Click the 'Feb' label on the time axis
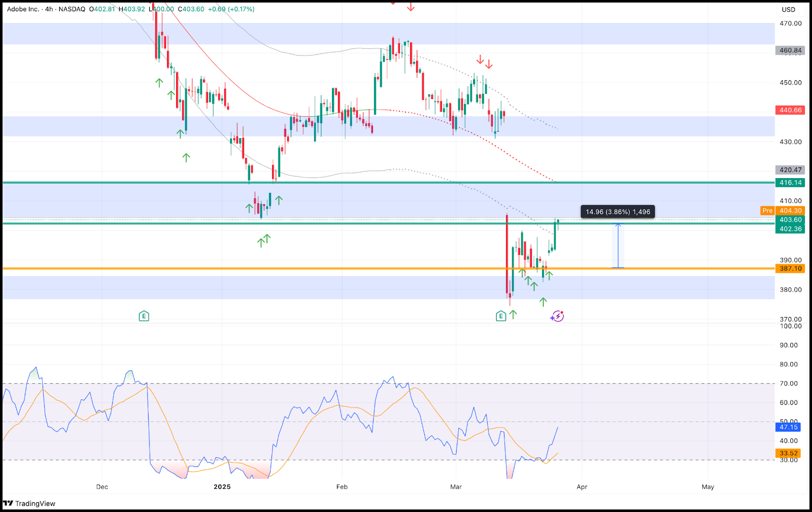The height and width of the screenshot is (512, 812). (342, 487)
